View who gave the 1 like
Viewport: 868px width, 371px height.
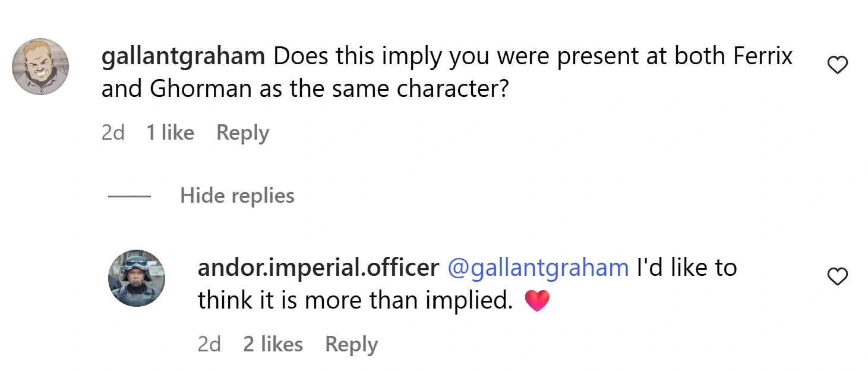pyautogui.click(x=170, y=133)
